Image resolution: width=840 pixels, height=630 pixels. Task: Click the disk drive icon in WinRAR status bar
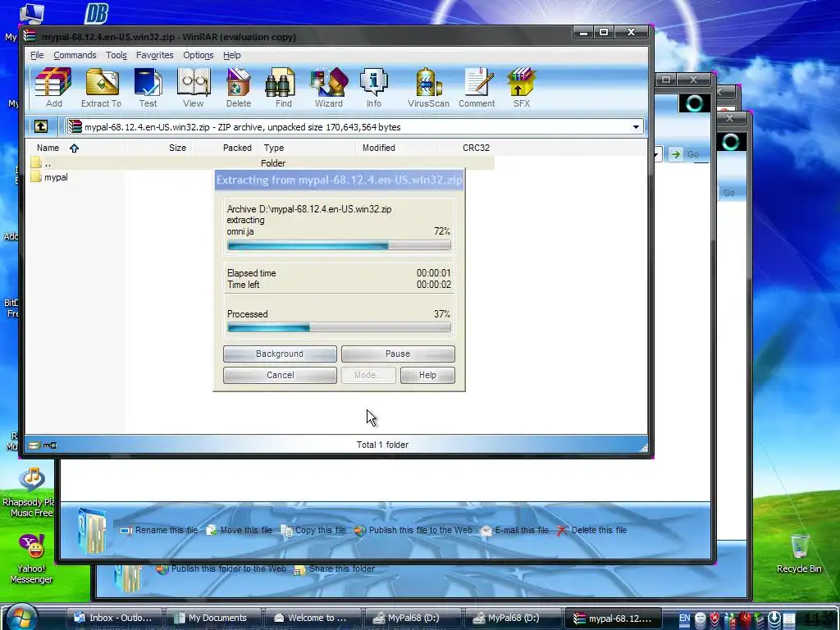tap(34, 445)
